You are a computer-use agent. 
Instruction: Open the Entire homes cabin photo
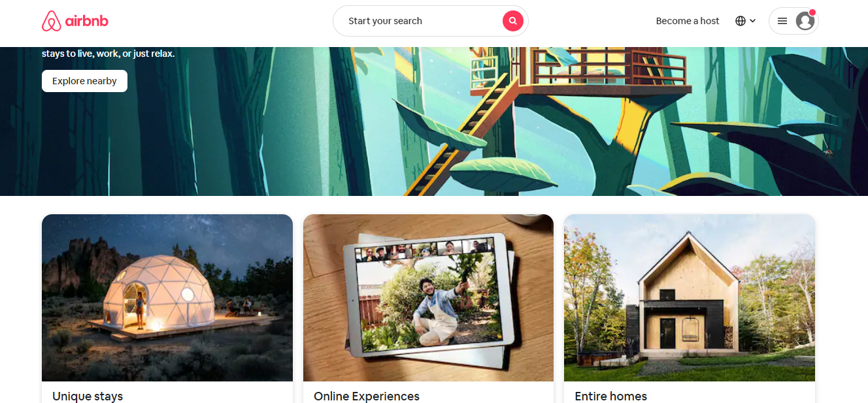click(x=690, y=298)
